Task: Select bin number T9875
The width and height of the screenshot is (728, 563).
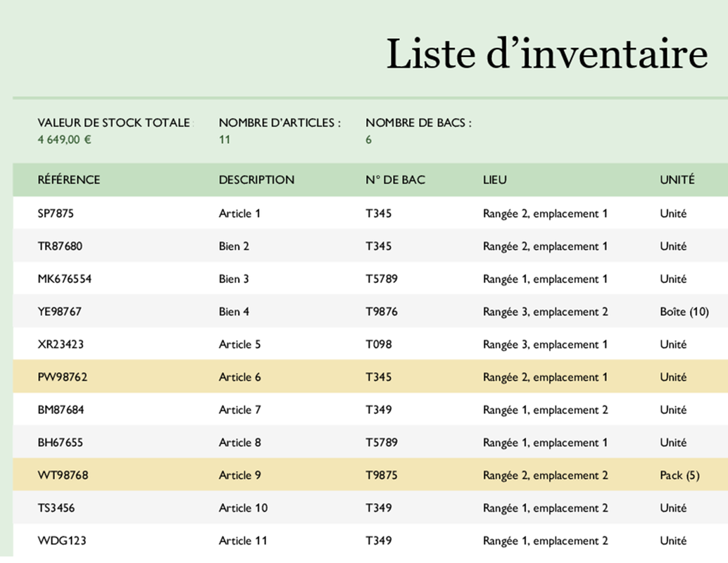Action: [382, 475]
